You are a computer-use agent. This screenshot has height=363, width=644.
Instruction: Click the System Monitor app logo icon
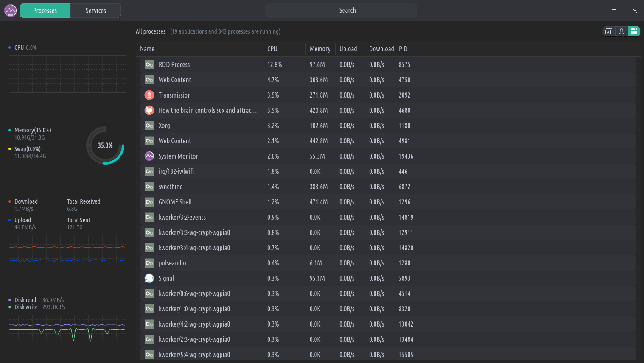pos(11,11)
